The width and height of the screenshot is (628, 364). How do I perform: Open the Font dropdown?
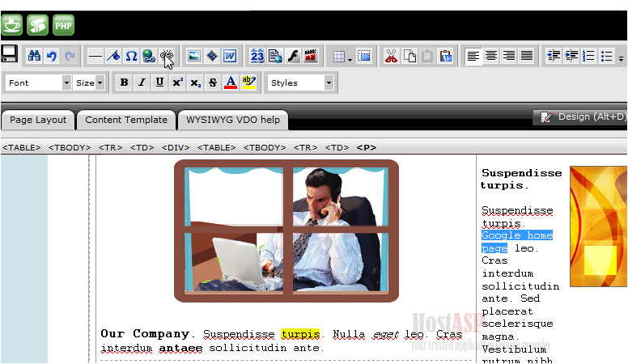click(x=39, y=83)
